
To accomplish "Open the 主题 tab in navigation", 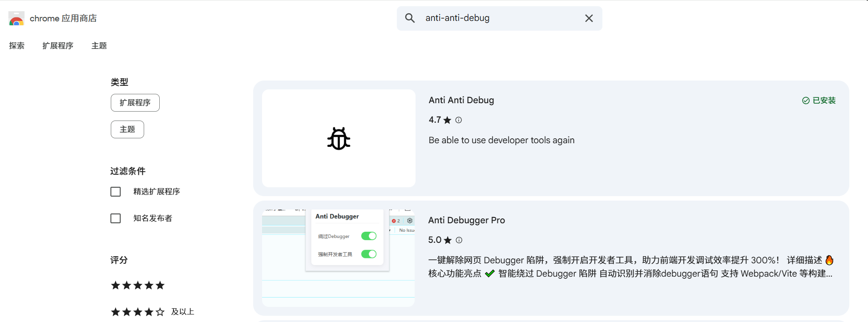I will 99,46.
